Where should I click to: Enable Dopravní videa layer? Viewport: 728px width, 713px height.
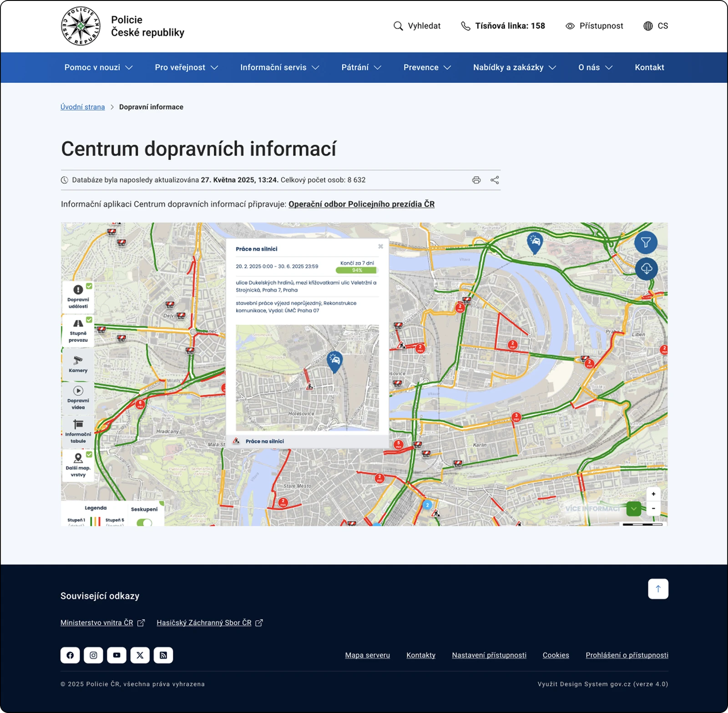click(78, 397)
